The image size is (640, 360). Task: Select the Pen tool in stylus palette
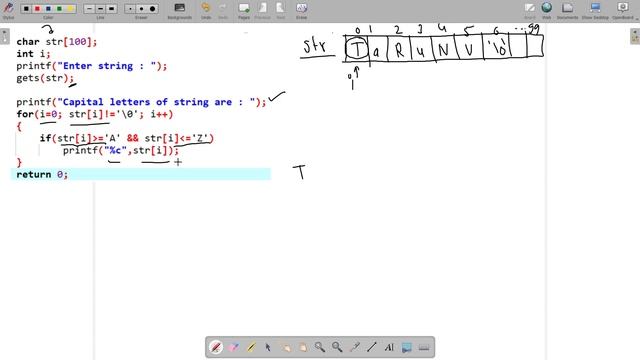click(x=216, y=347)
